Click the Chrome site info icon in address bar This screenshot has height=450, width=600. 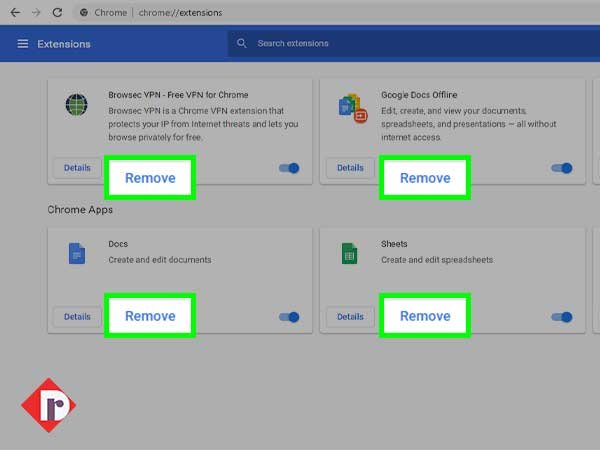click(x=84, y=13)
